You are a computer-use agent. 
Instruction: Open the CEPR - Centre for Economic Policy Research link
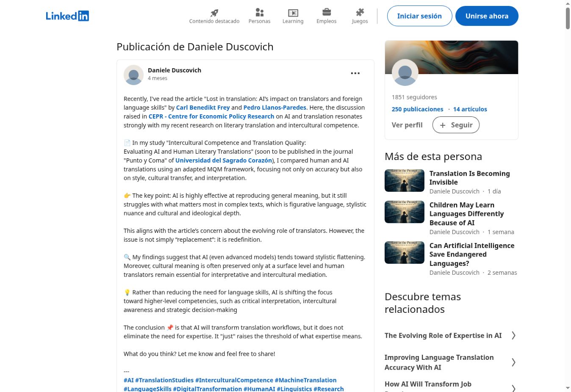211,116
